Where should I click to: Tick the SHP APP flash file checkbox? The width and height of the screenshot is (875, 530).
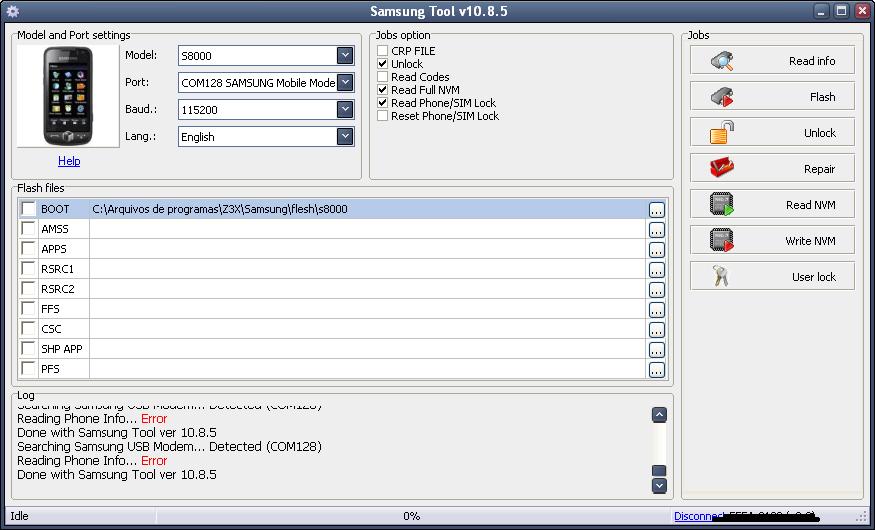(28, 348)
